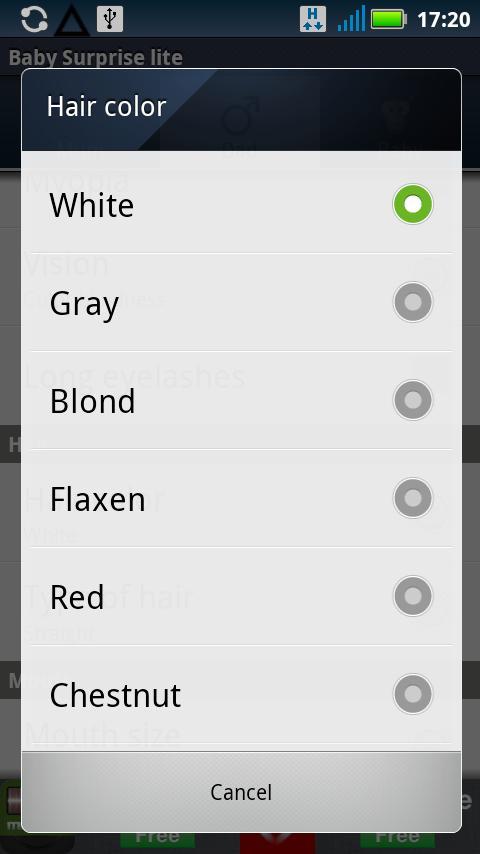
Task: Select the White radio button
Action: click(x=413, y=204)
